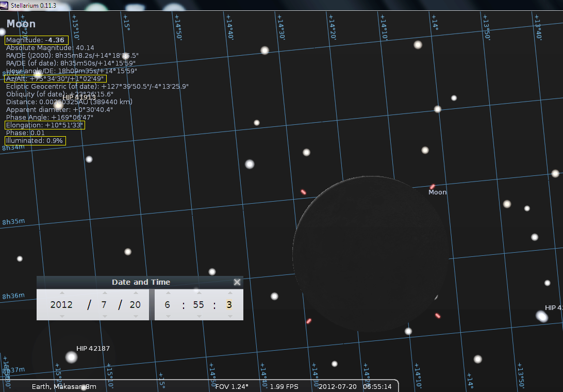Decrease the seconds with the down arrow
Viewport: 563px width, 392px height.
click(230, 316)
